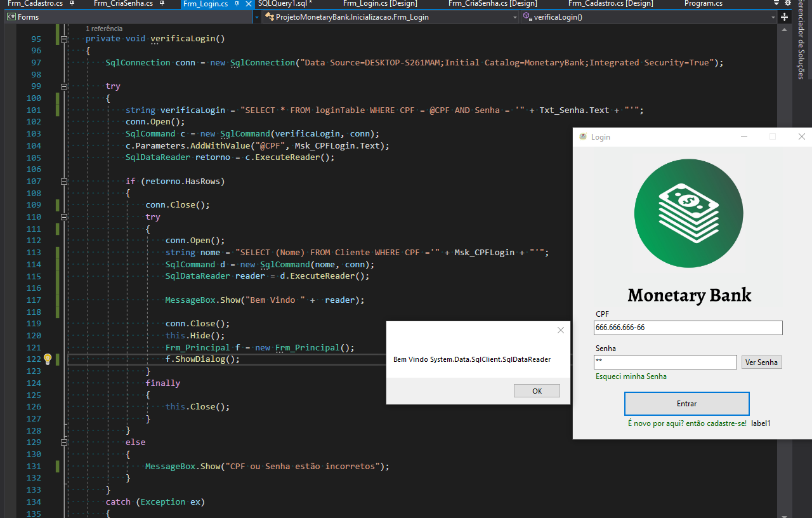Open the Frm_Cadastro.cs [Design] tab
Image resolution: width=812 pixels, height=518 pixels.
coord(610,4)
